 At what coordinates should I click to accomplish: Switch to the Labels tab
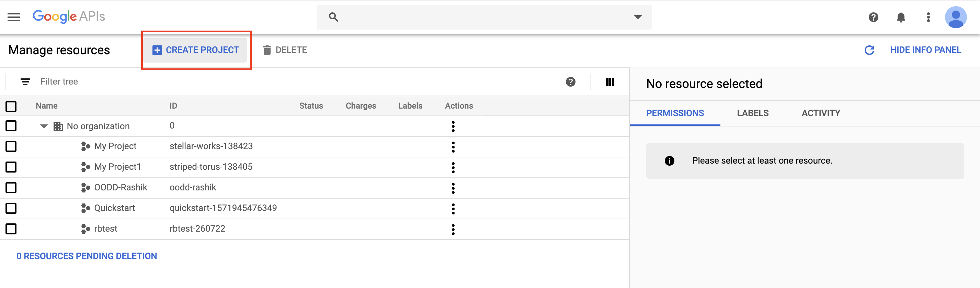point(752,113)
